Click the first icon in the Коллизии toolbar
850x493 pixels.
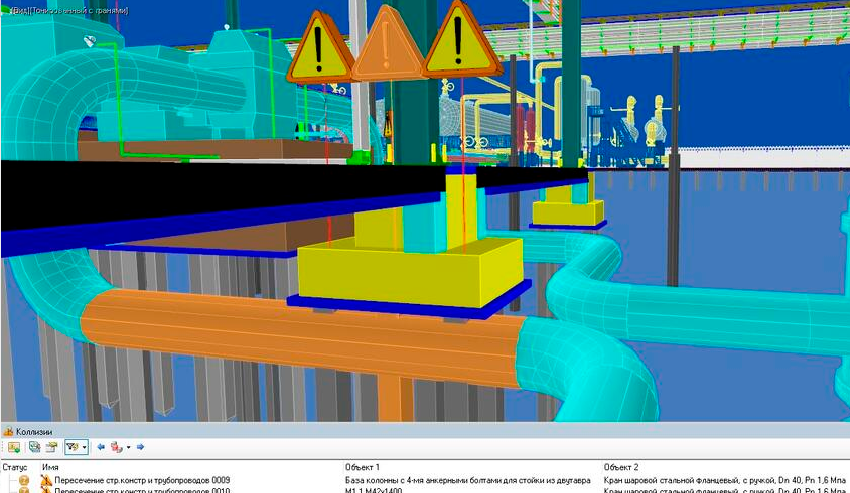tap(13, 447)
